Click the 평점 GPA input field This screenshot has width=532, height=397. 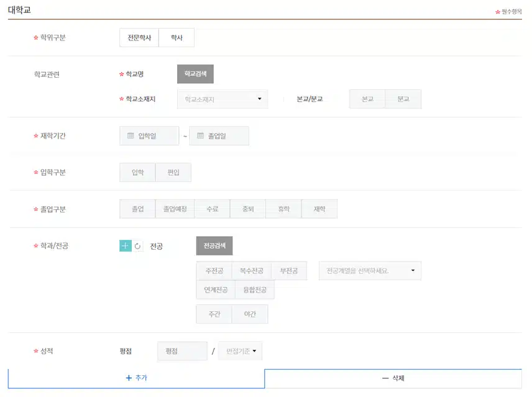(183, 351)
